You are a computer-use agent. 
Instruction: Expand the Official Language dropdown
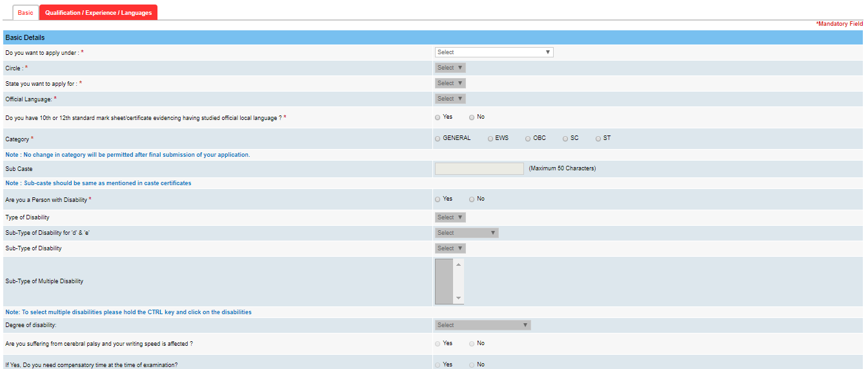point(450,99)
